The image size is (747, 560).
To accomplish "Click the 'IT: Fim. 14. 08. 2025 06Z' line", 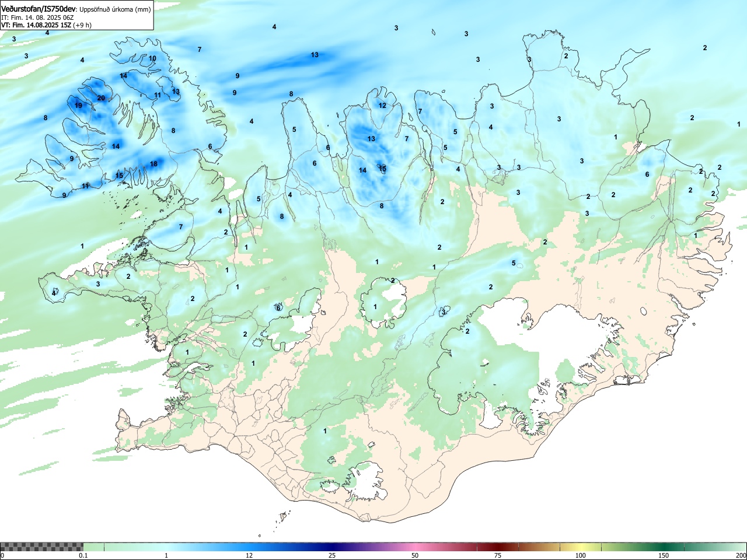I will tap(38, 17).
